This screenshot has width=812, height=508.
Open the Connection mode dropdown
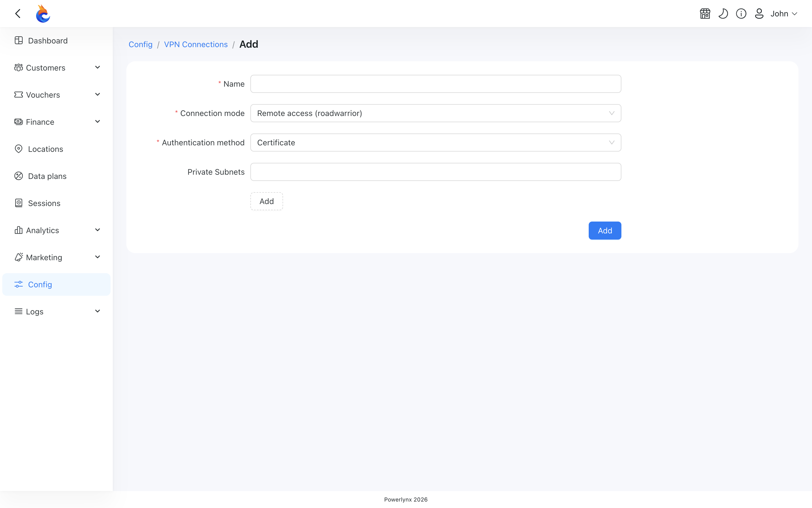coord(436,113)
